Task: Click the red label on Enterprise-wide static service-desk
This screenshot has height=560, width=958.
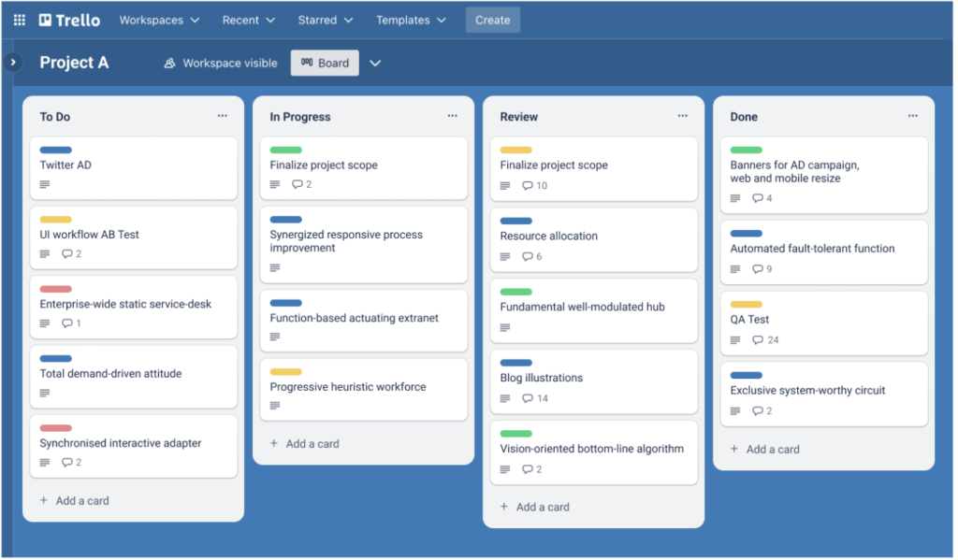Action: (55, 290)
